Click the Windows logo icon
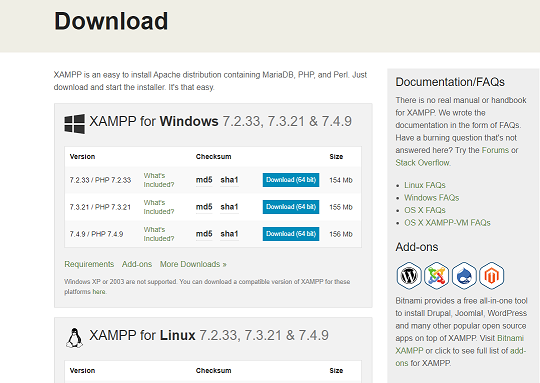 [74, 124]
